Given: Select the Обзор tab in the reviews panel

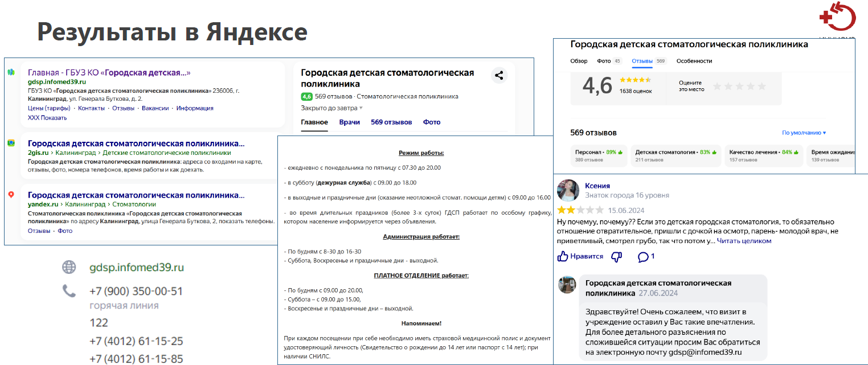Looking at the screenshot, I should [579, 61].
